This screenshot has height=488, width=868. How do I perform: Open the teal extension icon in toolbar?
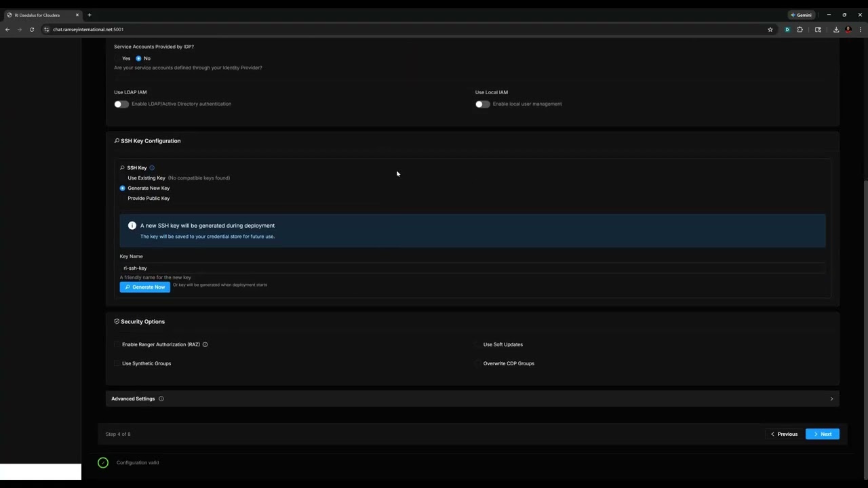click(x=787, y=29)
